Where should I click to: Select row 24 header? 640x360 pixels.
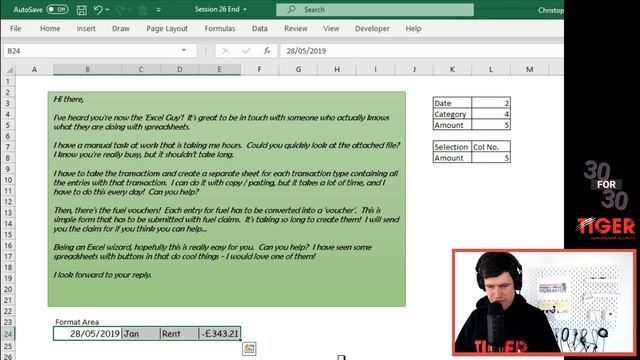coord(8,334)
